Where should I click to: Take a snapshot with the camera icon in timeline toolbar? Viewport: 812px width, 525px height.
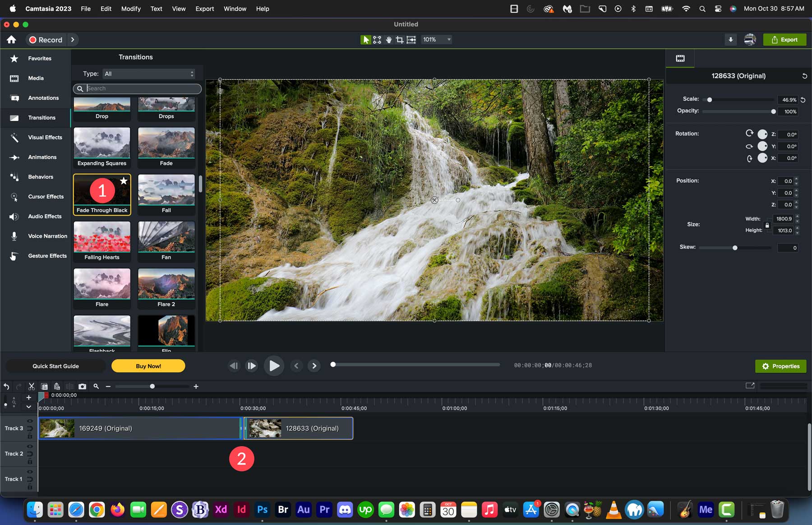83,387
